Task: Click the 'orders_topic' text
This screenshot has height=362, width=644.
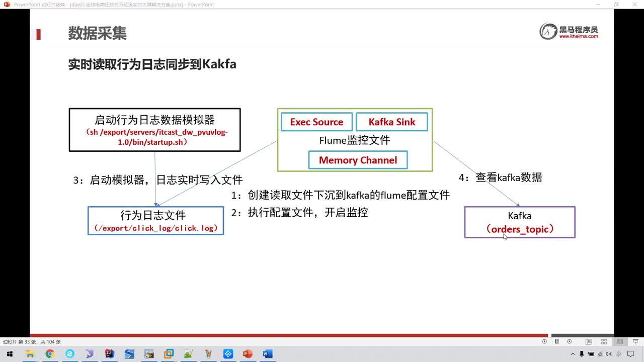Action: pyautogui.click(x=520, y=229)
